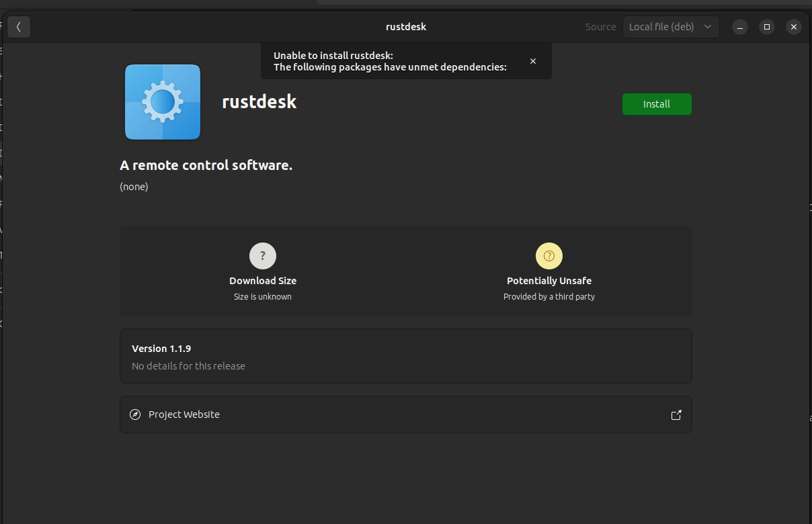Click the unmet dependencies error banner

[x=390, y=61]
